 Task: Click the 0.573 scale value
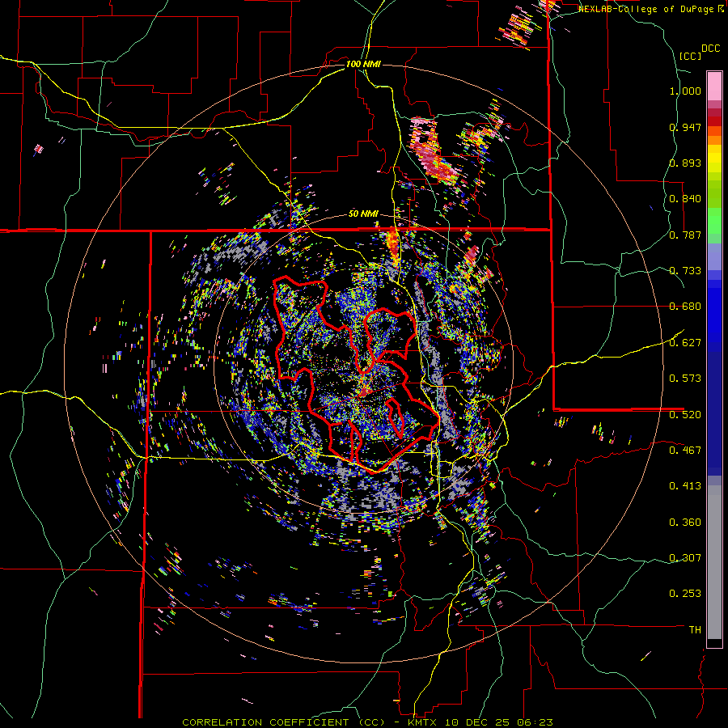click(685, 379)
